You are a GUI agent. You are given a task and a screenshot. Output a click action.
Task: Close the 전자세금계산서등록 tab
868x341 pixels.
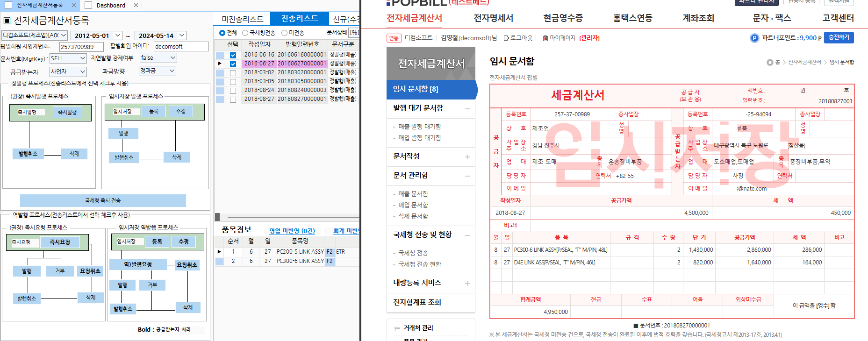(x=74, y=5)
